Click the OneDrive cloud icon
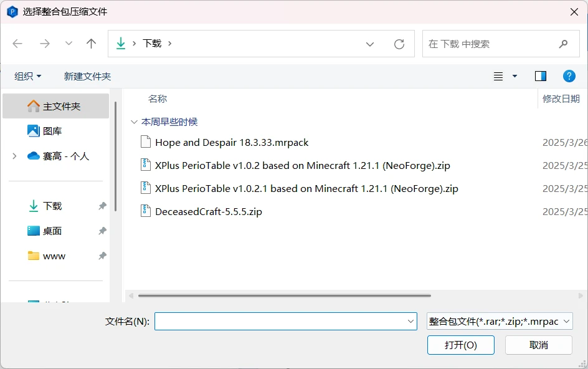Image resolution: width=588 pixels, height=369 pixels. tap(34, 155)
